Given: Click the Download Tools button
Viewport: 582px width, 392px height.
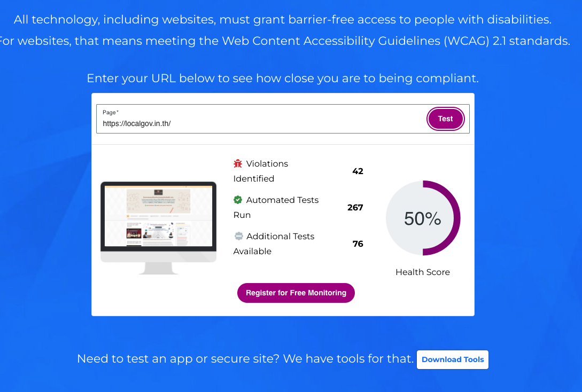Looking at the screenshot, I should click(453, 359).
